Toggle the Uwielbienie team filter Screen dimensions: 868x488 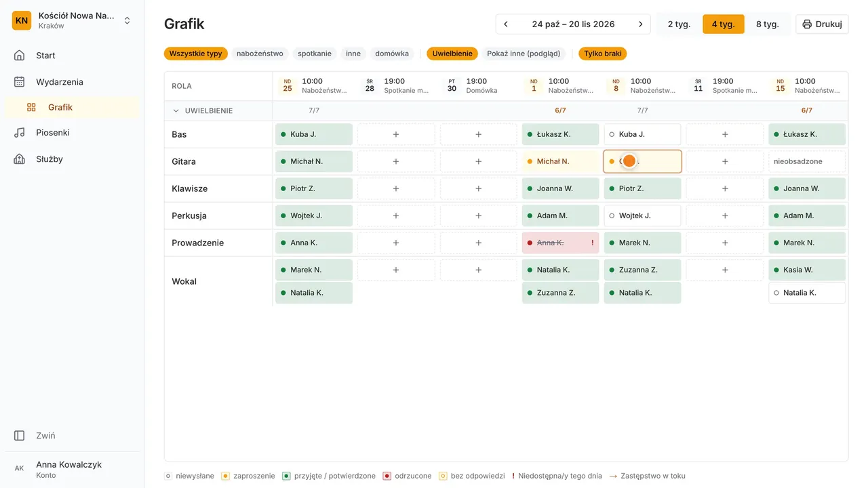(x=452, y=54)
